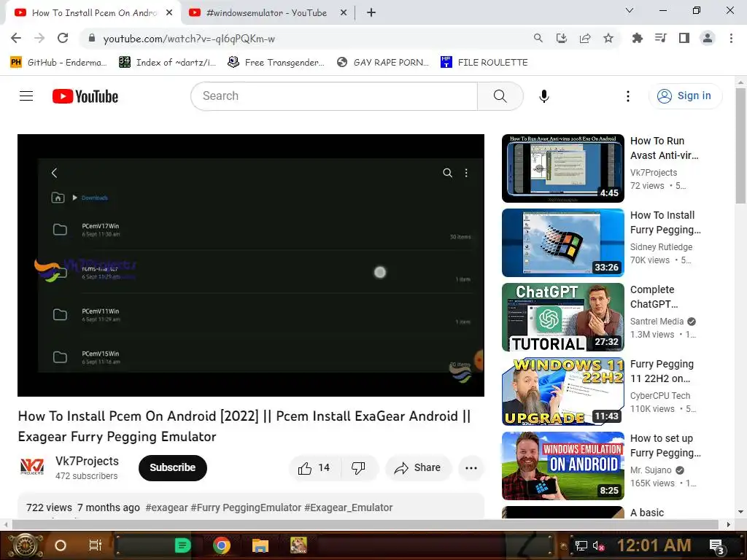This screenshot has width=747, height=560.
Task: Open the media controls icon in toolbar
Action: tap(660, 38)
